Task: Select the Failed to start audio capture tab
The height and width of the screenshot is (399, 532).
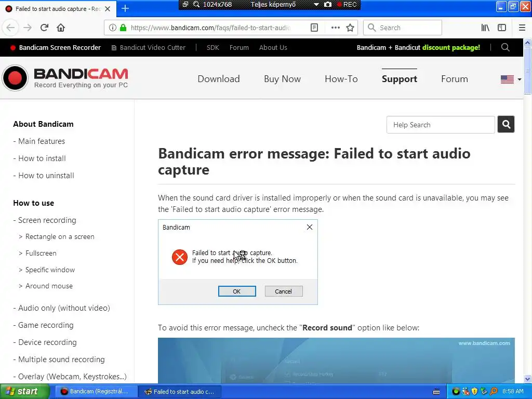Action: point(58,9)
